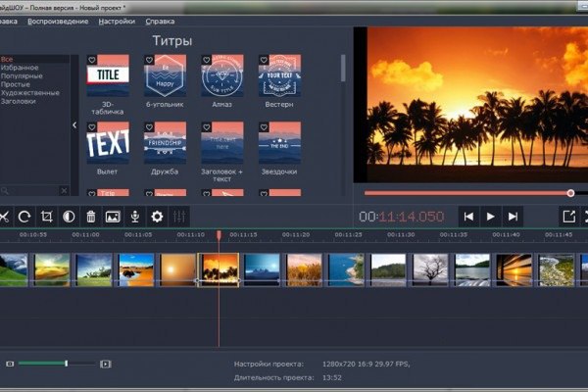
Task: Select the wheat field clip on the timeline
Action: (x=304, y=270)
